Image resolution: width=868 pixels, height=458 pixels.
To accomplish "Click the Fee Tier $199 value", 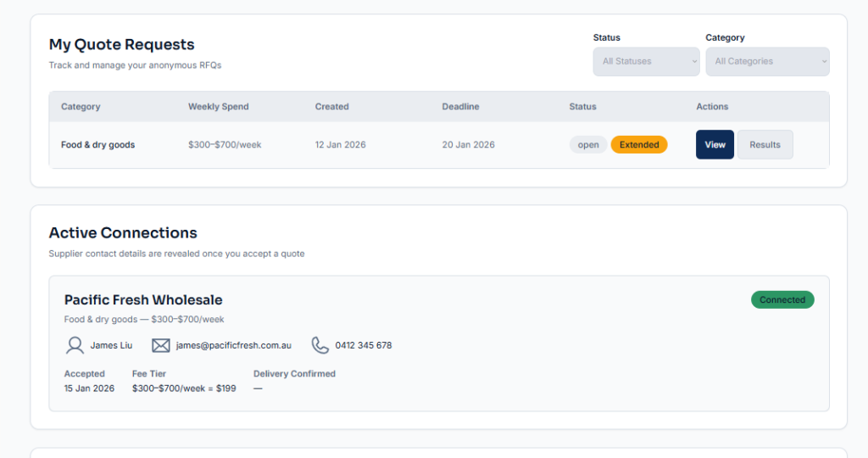I will pyautogui.click(x=184, y=388).
